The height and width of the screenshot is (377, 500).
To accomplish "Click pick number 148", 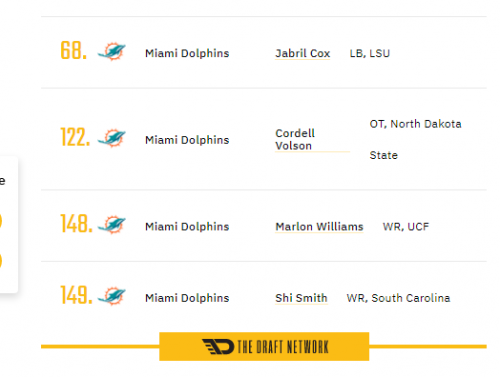I will pos(76,224).
